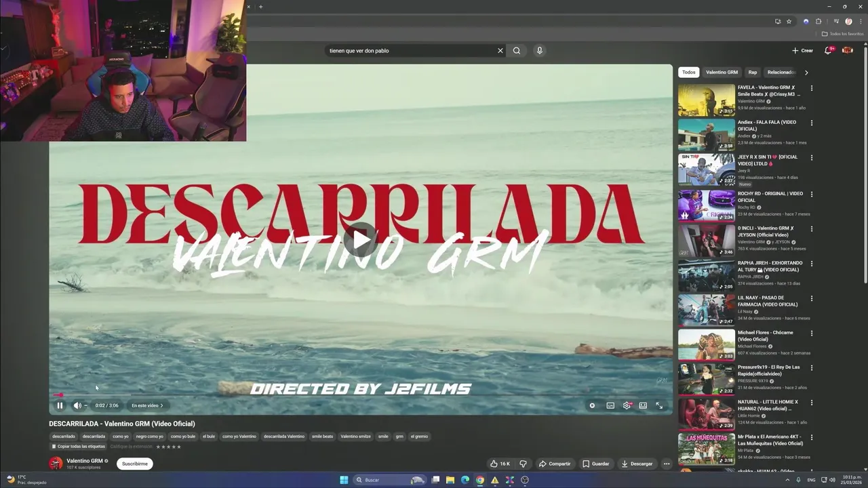
Task: Open the NATURAL - LITTLE HOMIE X HUAN62 title
Action: pyautogui.click(x=768, y=405)
